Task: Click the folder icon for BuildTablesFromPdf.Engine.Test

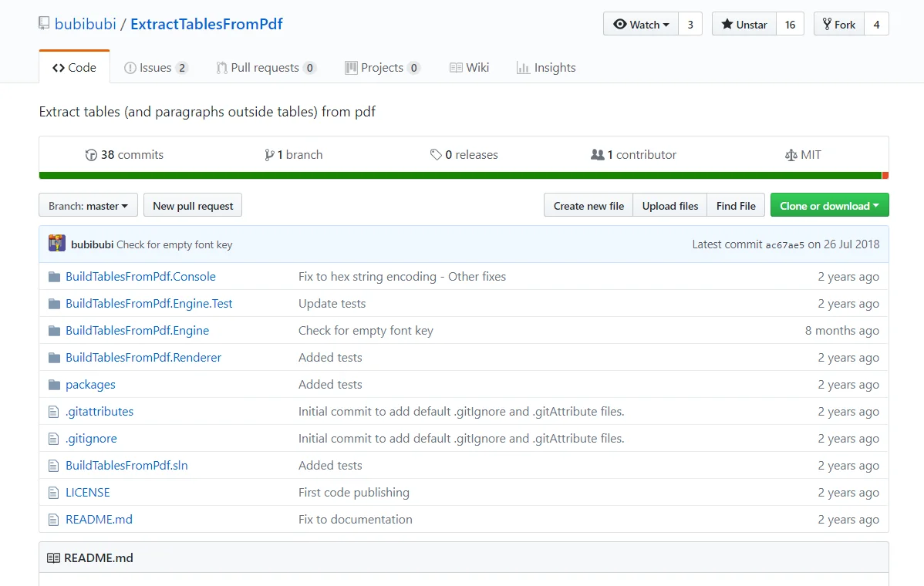Action: [x=54, y=304]
